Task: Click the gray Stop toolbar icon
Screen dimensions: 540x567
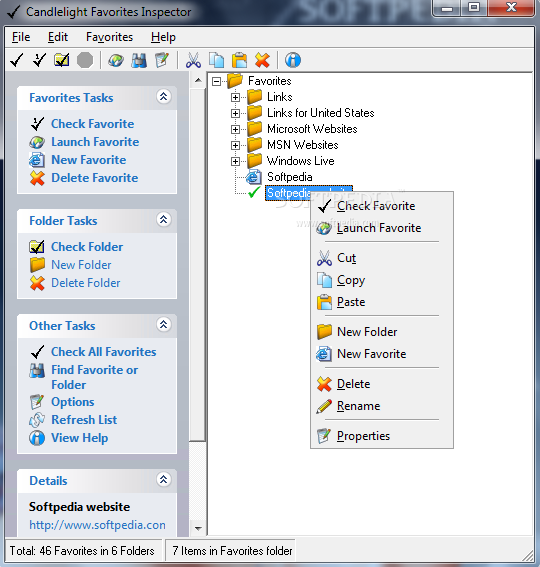Action: click(85, 60)
